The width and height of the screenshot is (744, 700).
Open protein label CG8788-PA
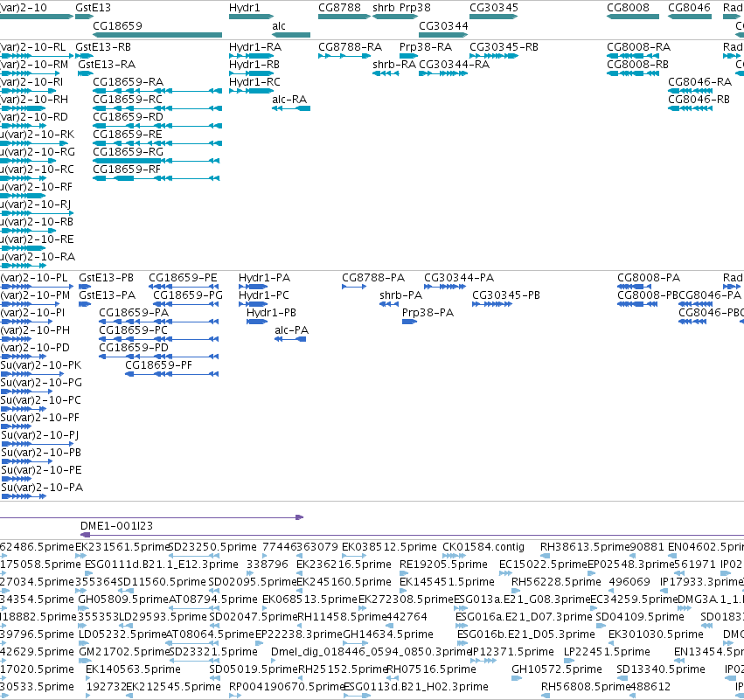click(x=373, y=277)
